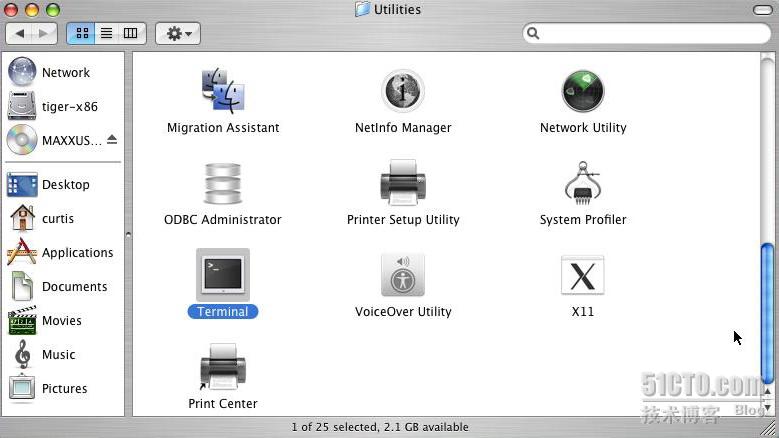Image resolution: width=779 pixels, height=438 pixels.
Task: Click the scroll up arrow
Action: [x=768, y=392]
